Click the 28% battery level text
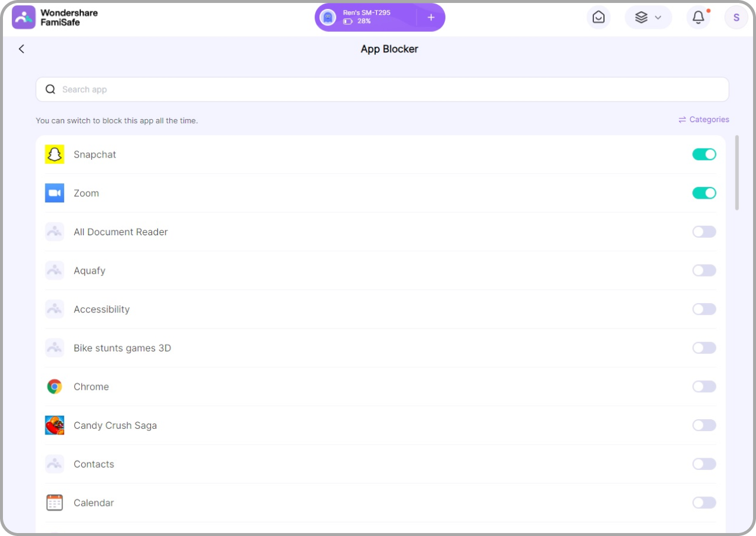 (364, 21)
